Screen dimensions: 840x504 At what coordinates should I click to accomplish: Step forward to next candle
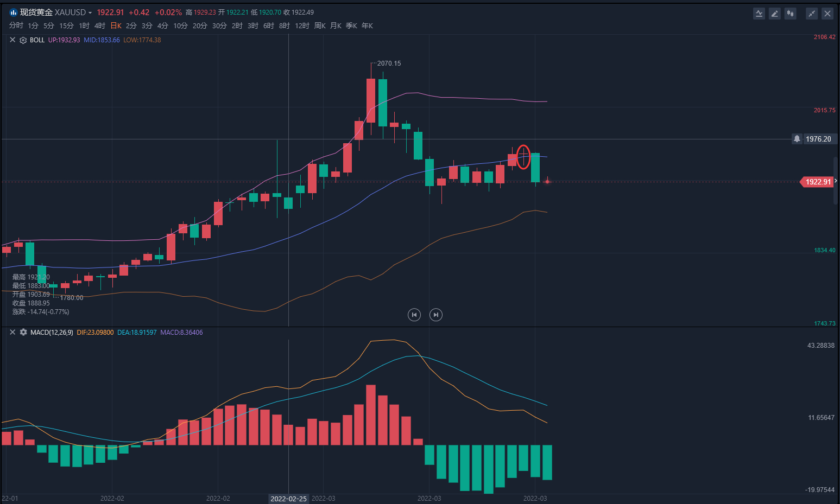point(436,315)
